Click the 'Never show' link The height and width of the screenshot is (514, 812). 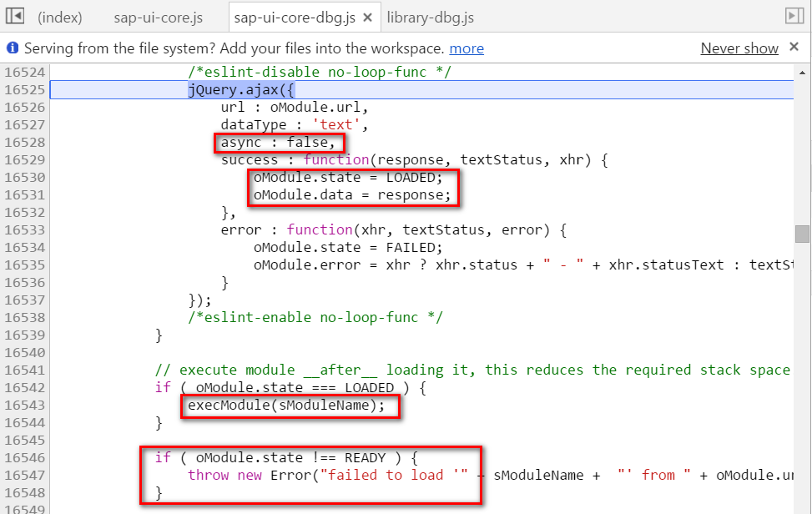(739, 48)
